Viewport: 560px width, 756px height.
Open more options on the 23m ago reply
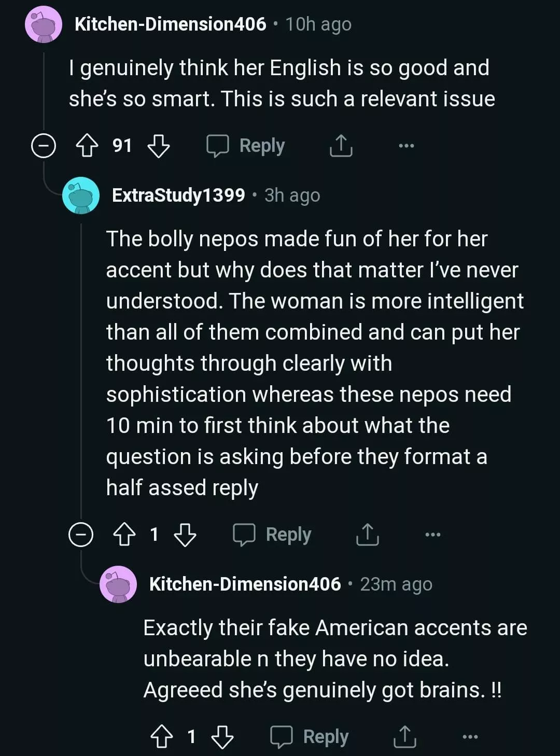click(470, 737)
